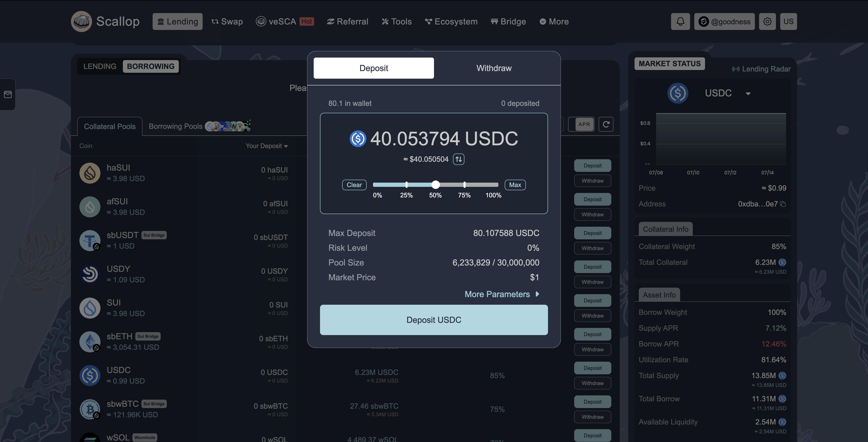Open the notifications bell
The image size is (868, 442).
point(680,22)
